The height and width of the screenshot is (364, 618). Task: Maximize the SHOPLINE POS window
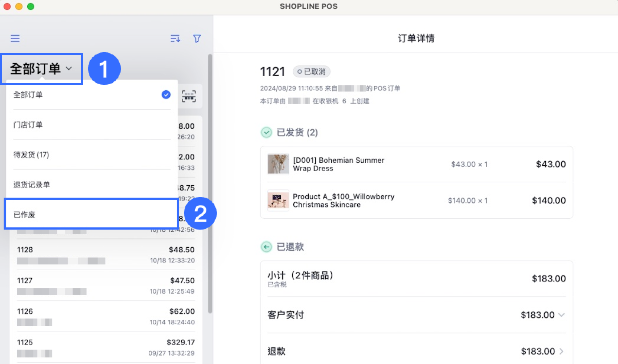click(31, 7)
